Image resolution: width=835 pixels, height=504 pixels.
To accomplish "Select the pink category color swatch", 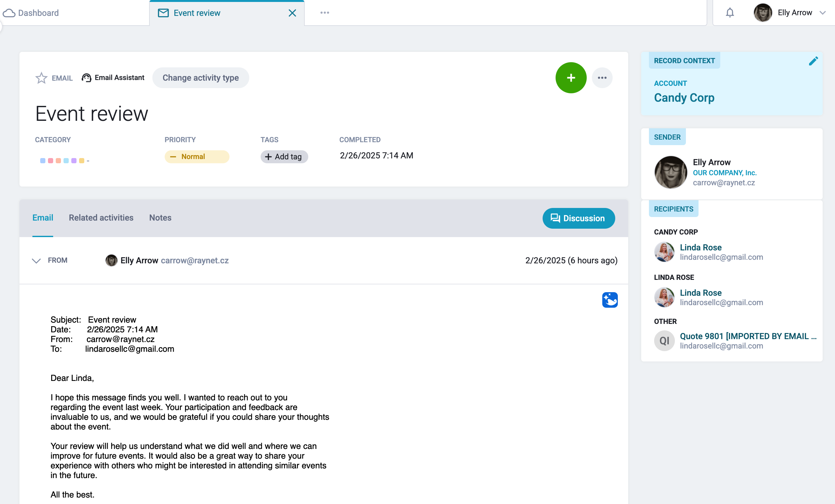I will pyautogui.click(x=51, y=161).
